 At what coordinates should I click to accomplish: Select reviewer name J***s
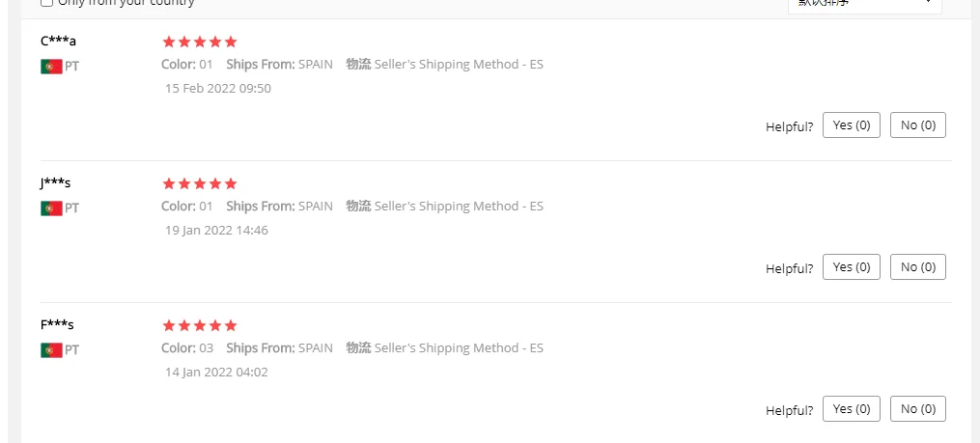(x=55, y=182)
